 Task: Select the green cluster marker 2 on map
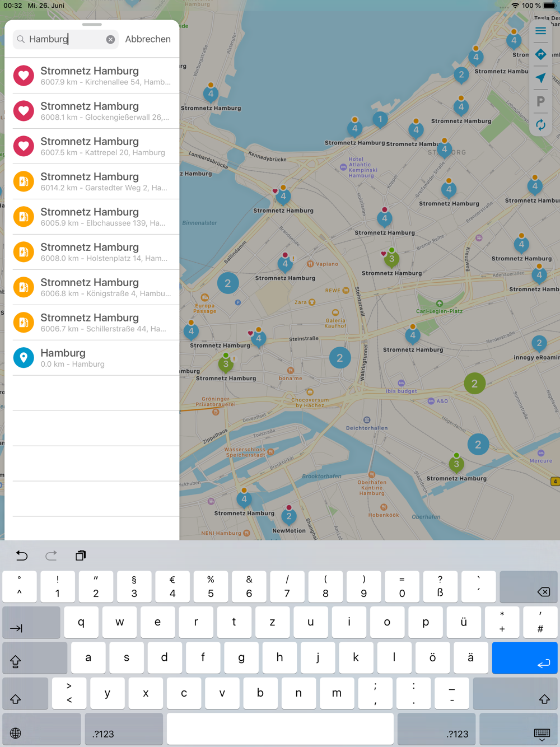pos(474,384)
